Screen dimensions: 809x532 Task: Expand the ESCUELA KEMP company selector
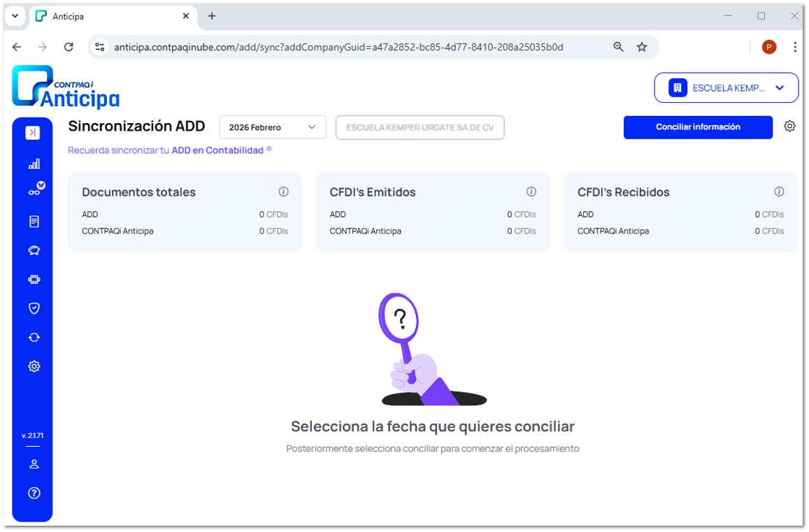726,87
